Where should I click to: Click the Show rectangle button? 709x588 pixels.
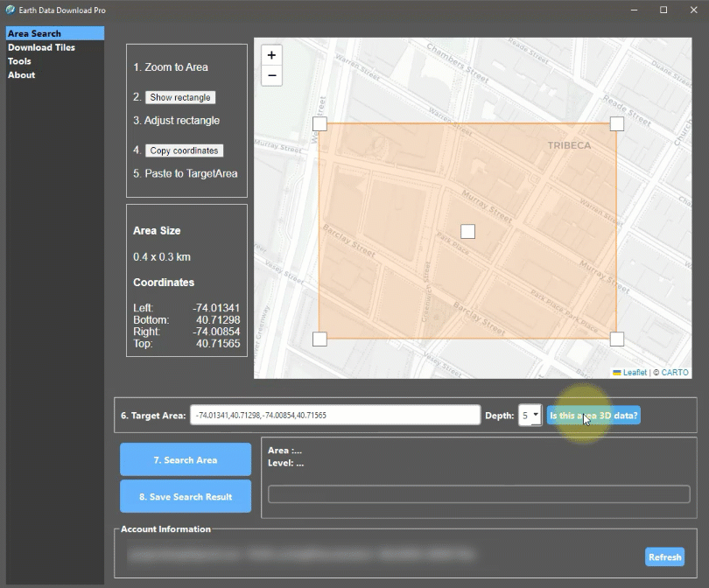pos(180,98)
